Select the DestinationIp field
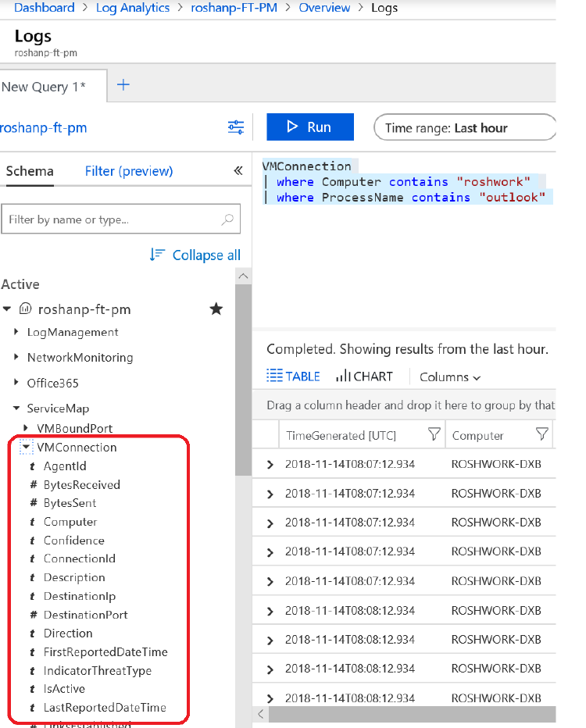This screenshot has width=586, height=728. (x=80, y=596)
